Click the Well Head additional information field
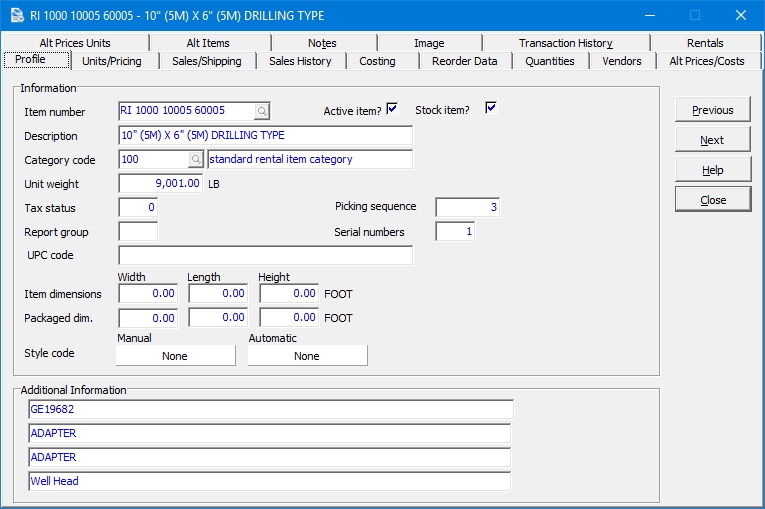 point(269,481)
